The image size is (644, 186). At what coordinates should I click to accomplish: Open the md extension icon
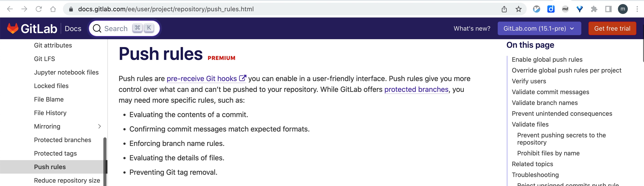point(565,9)
